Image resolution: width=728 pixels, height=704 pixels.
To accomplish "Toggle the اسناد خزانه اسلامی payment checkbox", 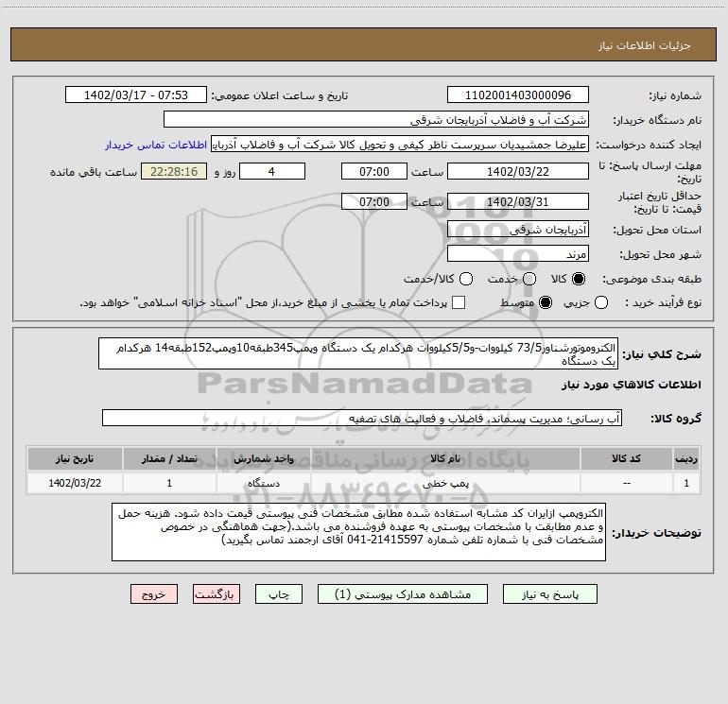I will point(459,303).
